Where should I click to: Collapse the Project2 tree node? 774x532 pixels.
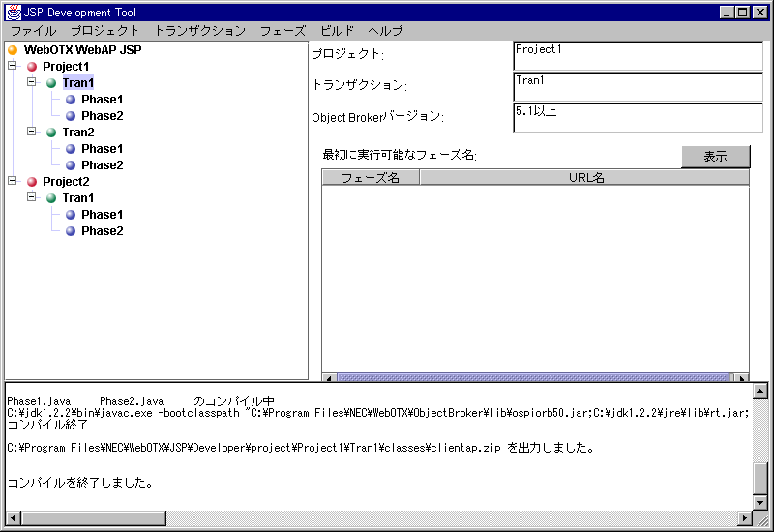tap(12, 182)
